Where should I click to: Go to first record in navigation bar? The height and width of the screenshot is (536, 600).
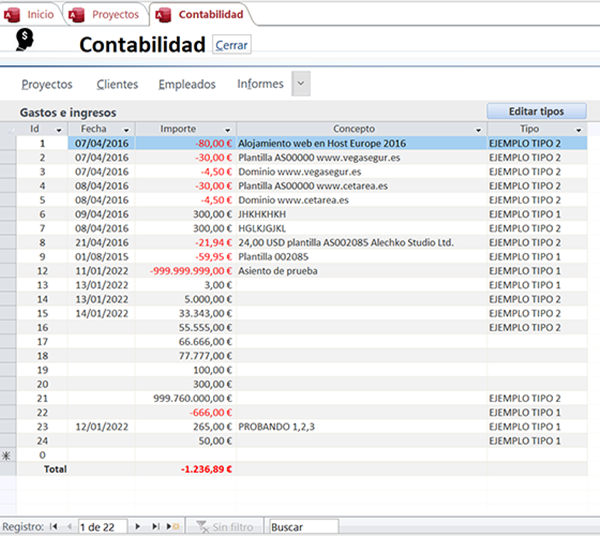[53, 526]
